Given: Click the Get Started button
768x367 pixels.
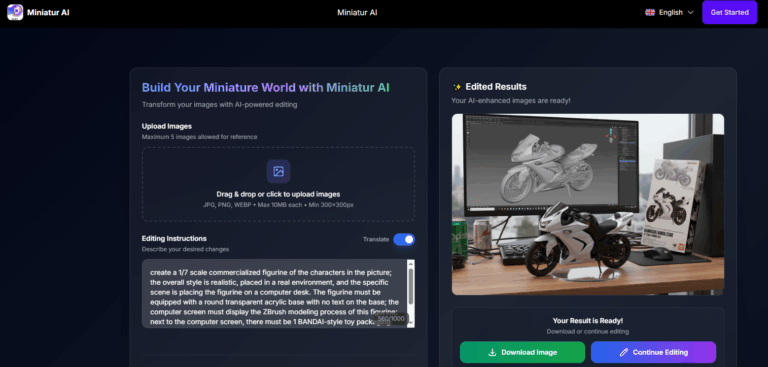Looking at the screenshot, I should pyautogui.click(x=729, y=12).
